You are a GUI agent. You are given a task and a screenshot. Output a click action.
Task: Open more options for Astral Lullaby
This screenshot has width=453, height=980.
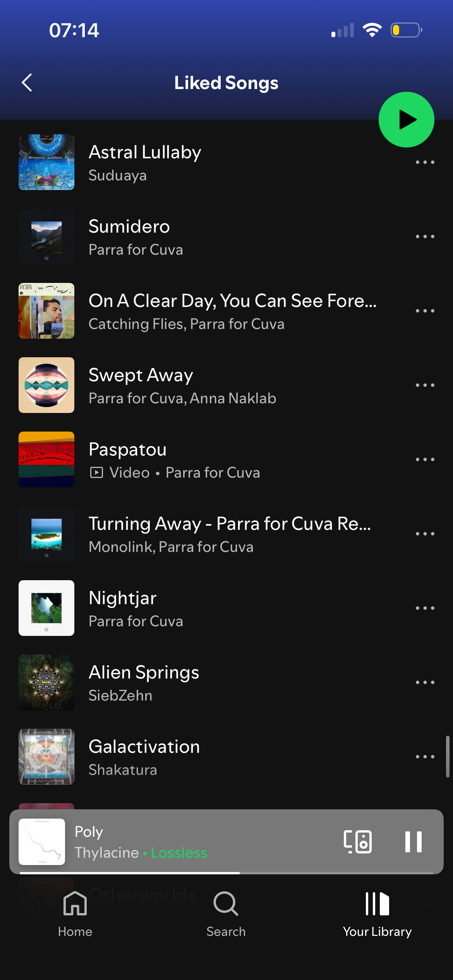(x=425, y=162)
